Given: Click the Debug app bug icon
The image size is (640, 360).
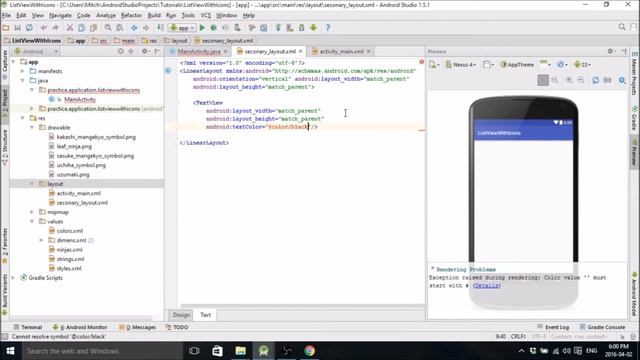Looking at the screenshot, I should [213, 28].
